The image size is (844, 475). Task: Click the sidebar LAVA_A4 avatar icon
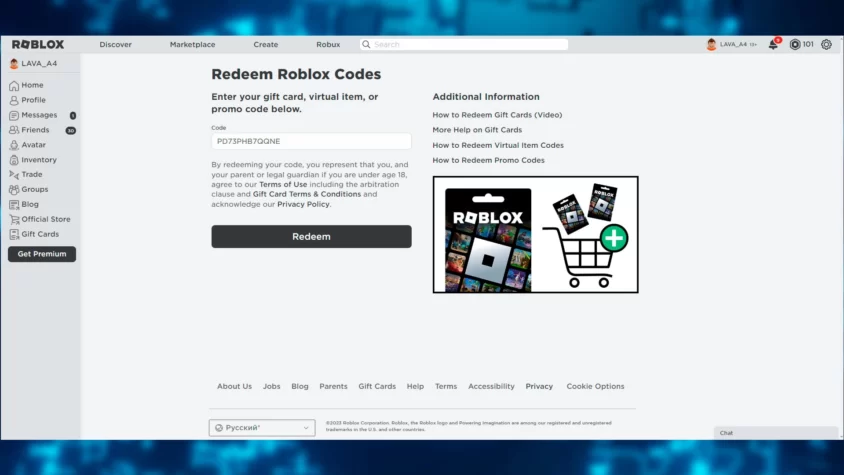click(14, 64)
